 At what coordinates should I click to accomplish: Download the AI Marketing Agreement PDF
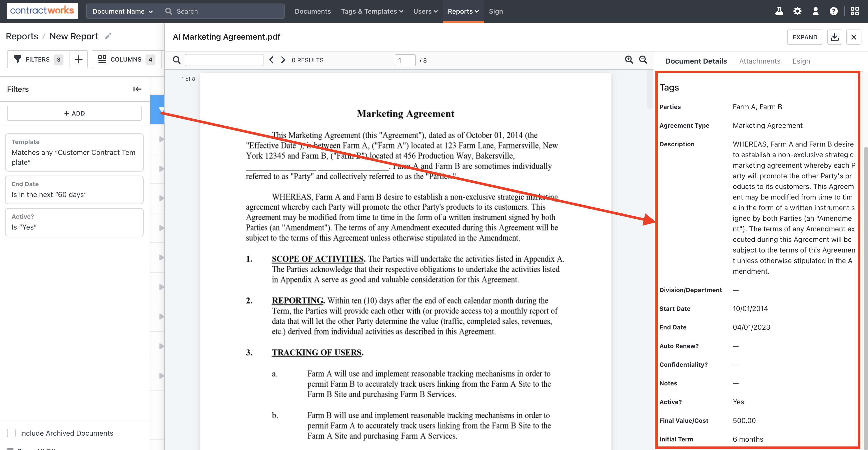[x=835, y=37]
